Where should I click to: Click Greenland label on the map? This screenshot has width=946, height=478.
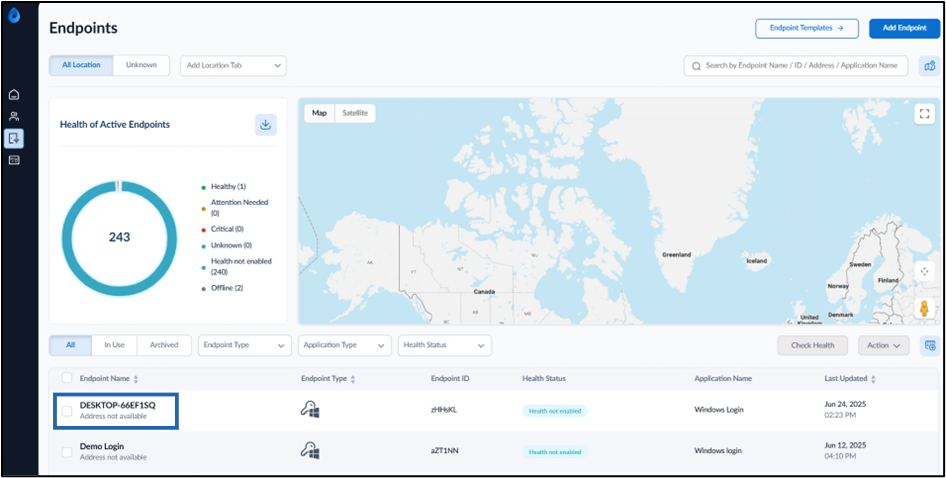pos(676,255)
